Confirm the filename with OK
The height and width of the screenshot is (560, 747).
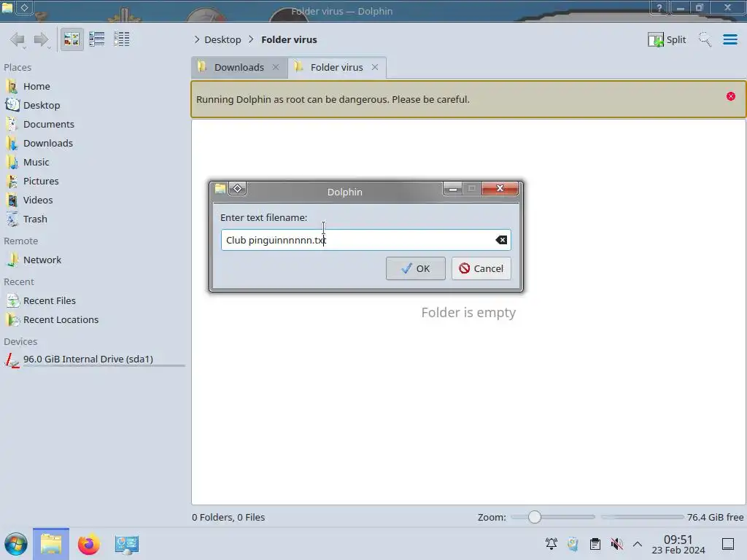coord(415,268)
